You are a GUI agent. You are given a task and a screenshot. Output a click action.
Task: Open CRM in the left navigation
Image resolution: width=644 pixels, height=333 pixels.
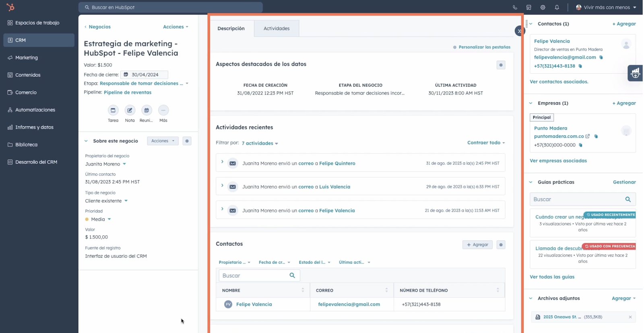pyautogui.click(x=39, y=40)
